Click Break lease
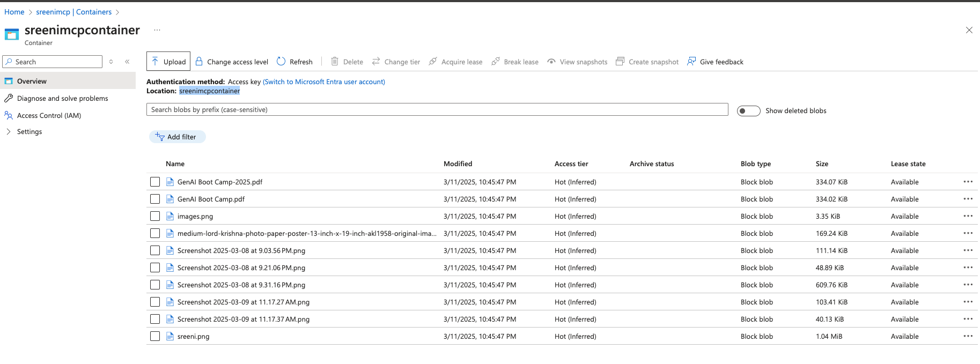 515,62
